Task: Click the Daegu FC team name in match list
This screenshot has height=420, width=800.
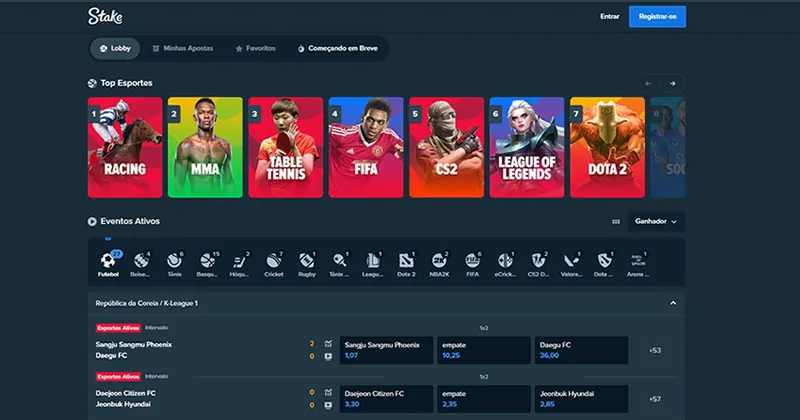Action: (x=111, y=356)
